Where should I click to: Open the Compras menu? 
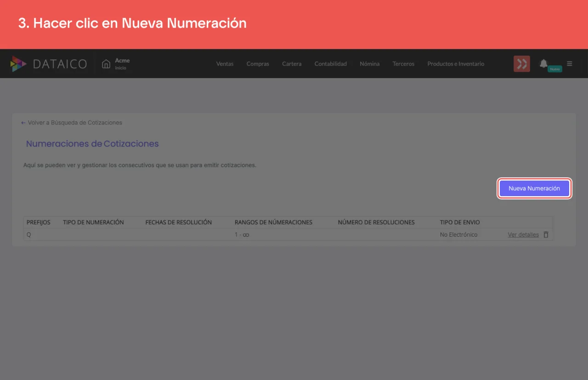[x=258, y=64]
